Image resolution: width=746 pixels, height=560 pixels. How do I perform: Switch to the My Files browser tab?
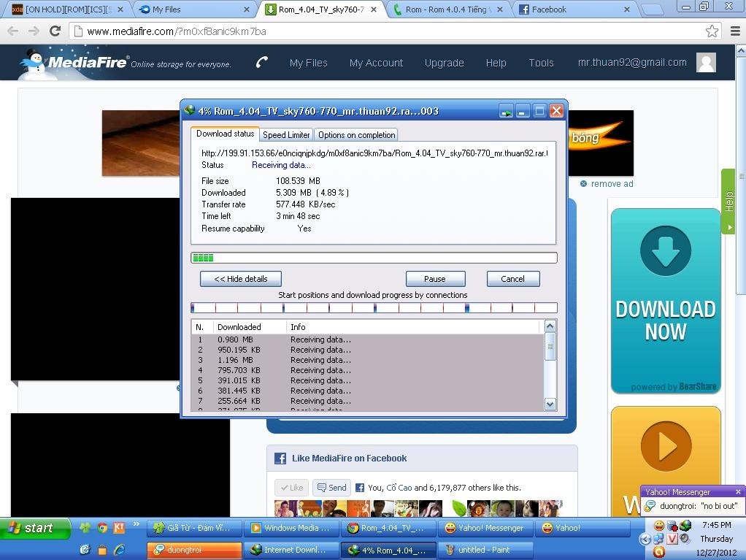[193, 9]
